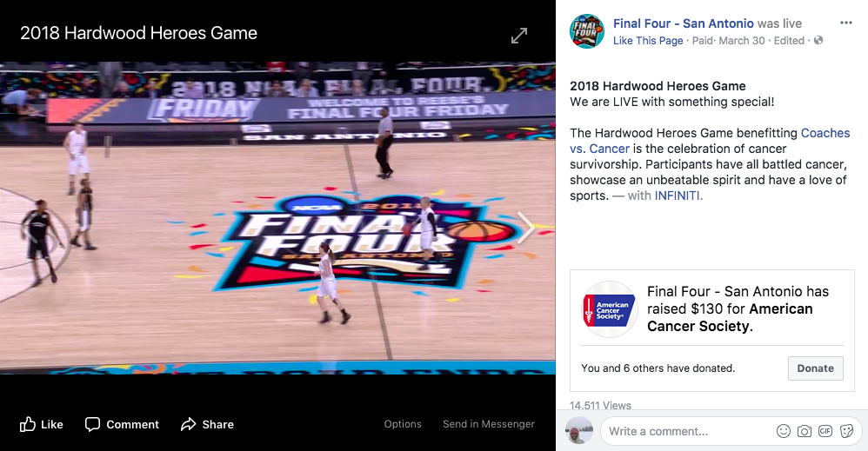Post a sticker in the comment
This screenshot has width=868, height=451.
[x=846, y=431]
